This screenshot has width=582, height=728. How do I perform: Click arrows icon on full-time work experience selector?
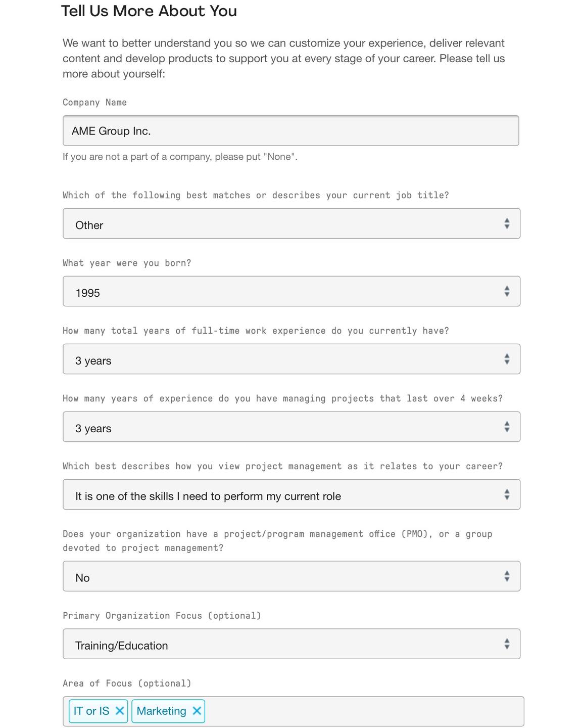[507, 359]
